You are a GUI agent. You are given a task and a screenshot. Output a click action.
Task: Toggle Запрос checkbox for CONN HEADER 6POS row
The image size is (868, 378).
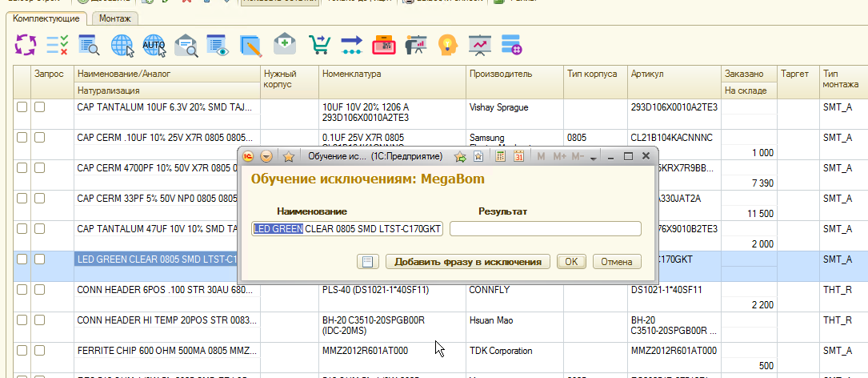click(x=39, y=290)
